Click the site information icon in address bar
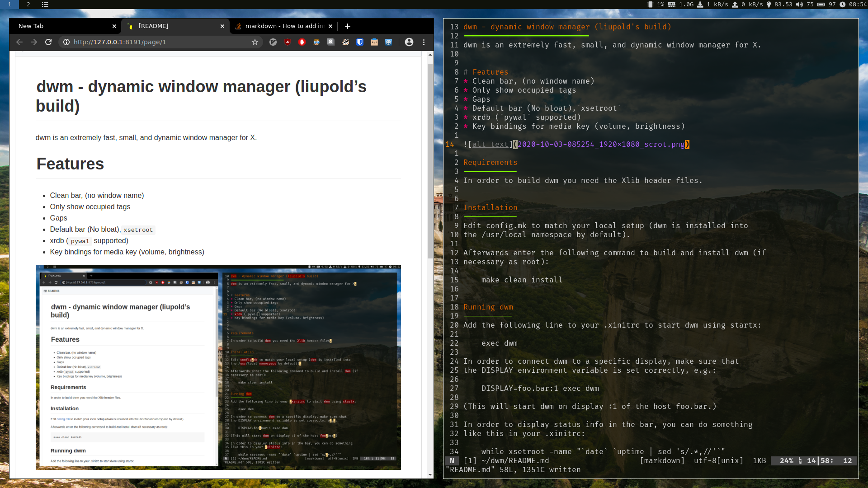Image resolution: width=868 pixels, height=488 pixels. pyautogui.click(x=66, y=42)
